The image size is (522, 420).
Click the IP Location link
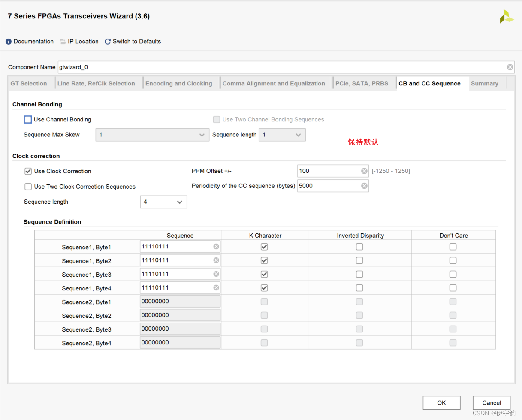[x=83, y=42]
